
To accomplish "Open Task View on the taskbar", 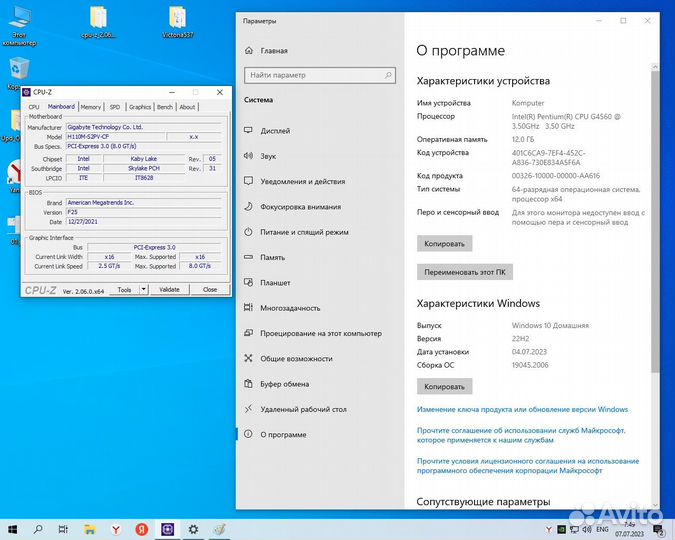I will 63,529.
